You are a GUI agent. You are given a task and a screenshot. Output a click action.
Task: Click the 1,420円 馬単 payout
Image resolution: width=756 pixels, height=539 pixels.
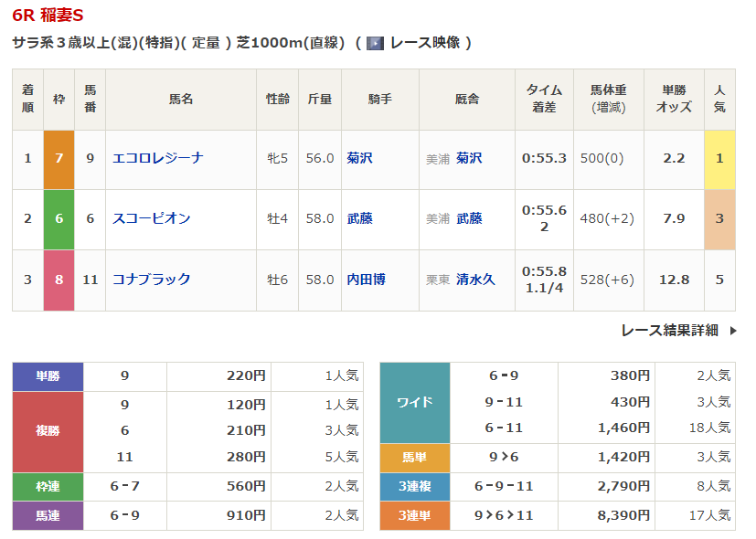coord(623,457)
